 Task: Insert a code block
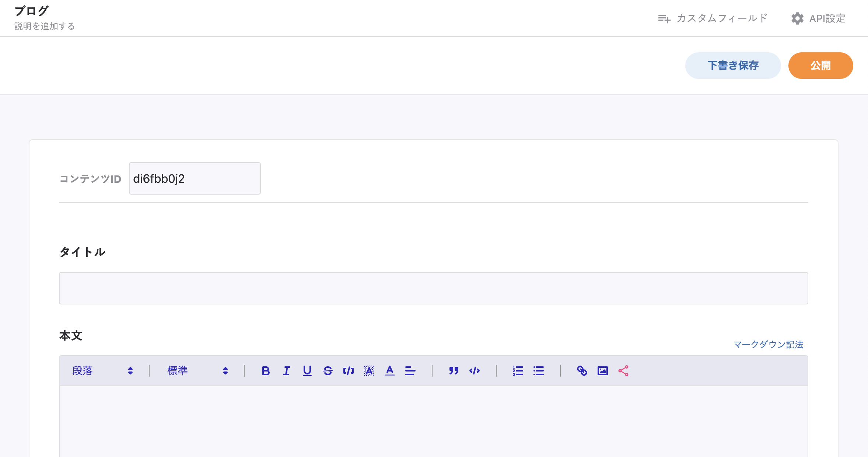coord(475,371)
